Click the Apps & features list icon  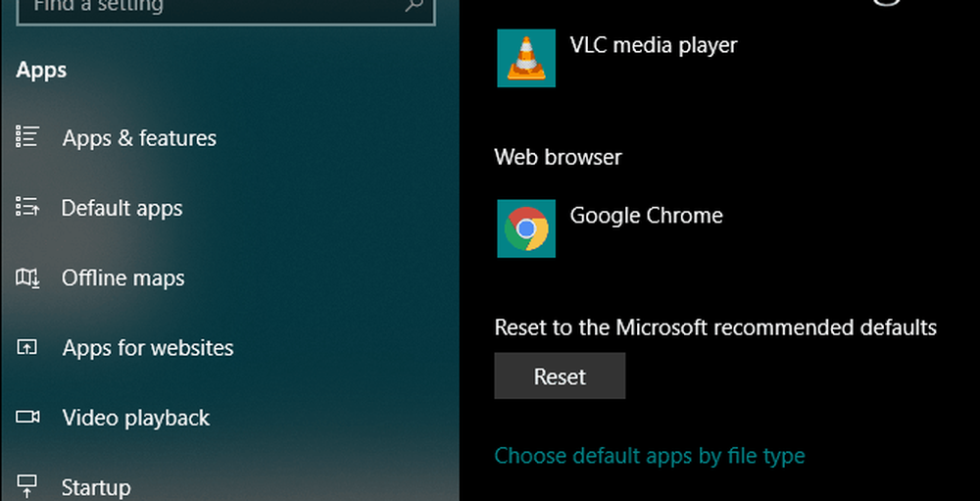(x=27, y=137)
